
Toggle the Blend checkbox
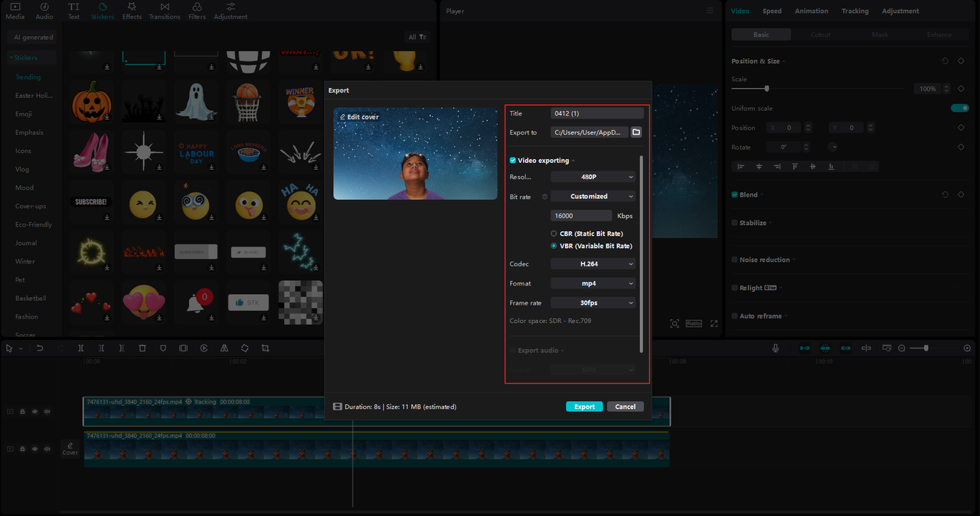tap(735, 194)
